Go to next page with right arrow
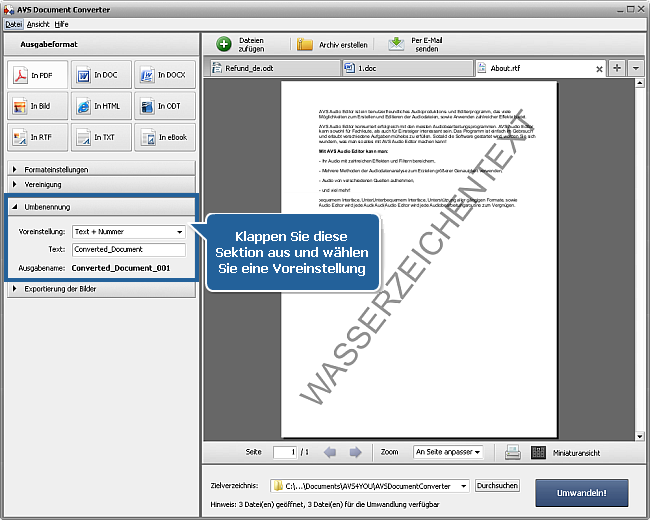The image size is (650, 520). pos(355,452)
